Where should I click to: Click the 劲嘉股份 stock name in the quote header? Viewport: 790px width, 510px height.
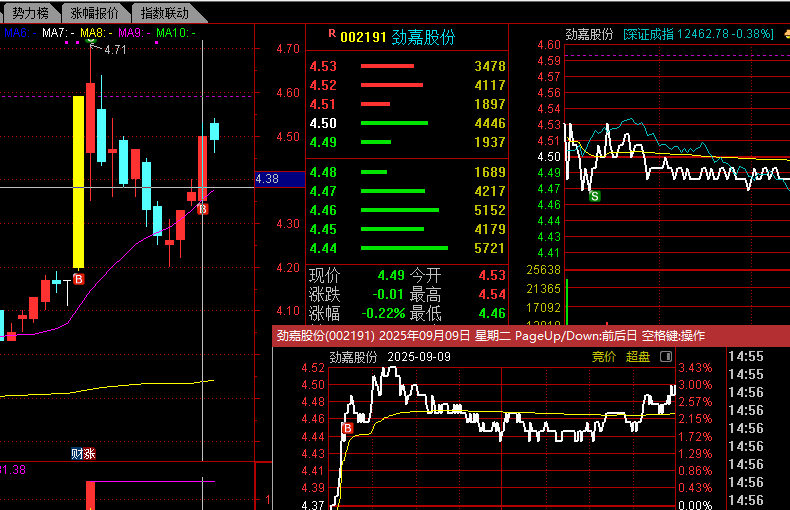pos(423,37)
